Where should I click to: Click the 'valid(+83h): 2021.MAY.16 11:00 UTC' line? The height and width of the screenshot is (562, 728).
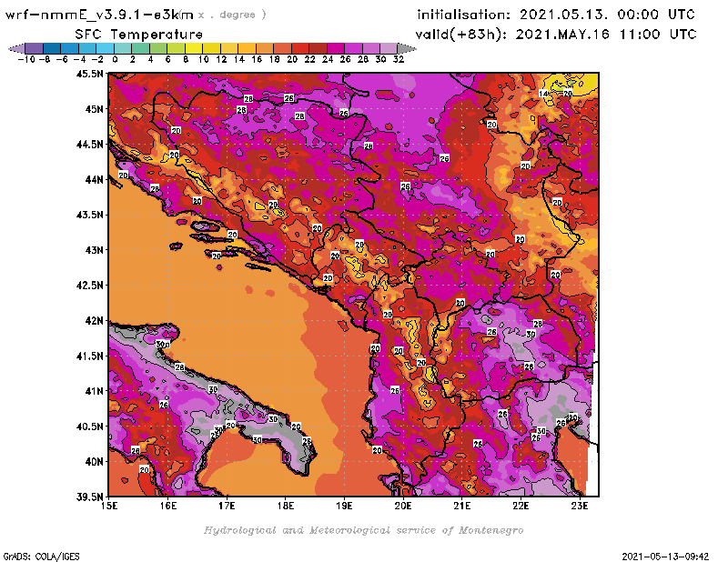click(556, 35)
